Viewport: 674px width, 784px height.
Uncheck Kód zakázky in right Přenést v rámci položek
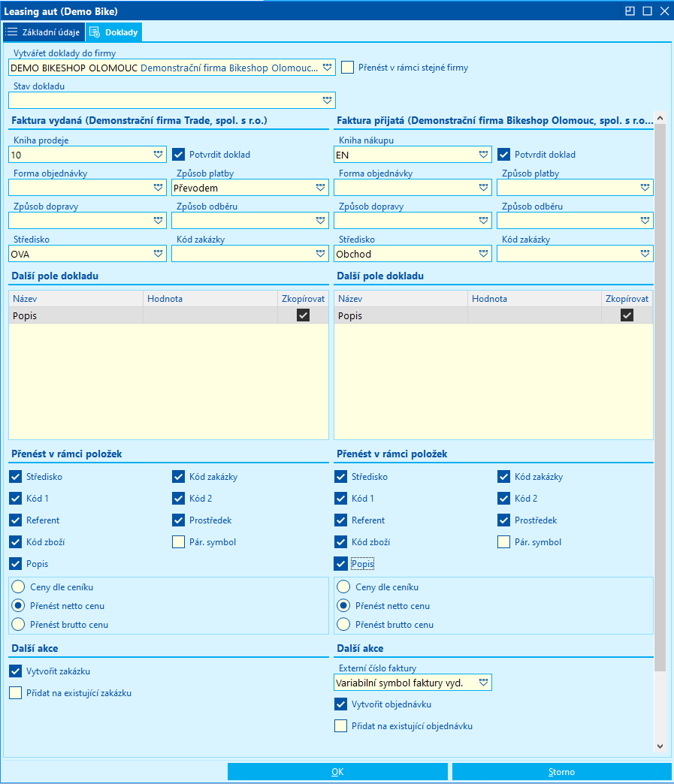click(504, 477)
